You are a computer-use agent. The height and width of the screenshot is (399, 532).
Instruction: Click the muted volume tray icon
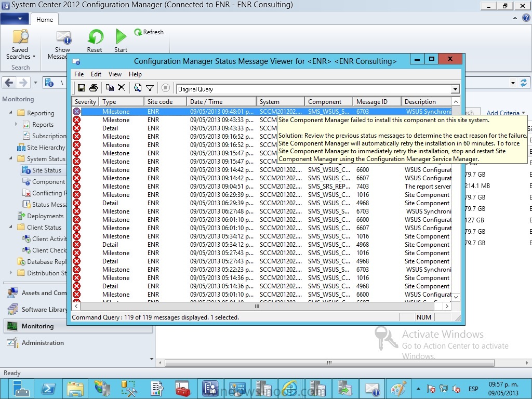click(456, 389)
